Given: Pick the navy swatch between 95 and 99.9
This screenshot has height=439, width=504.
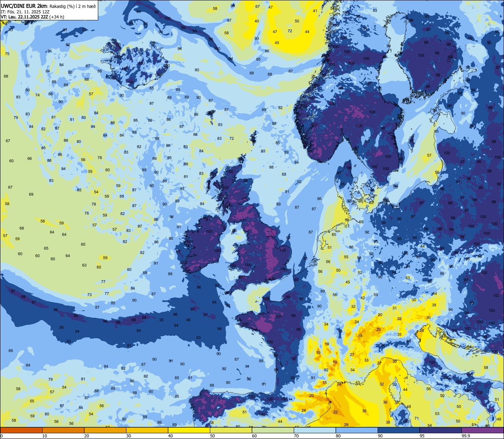Looking at the screenshot, I should point(441,430).
